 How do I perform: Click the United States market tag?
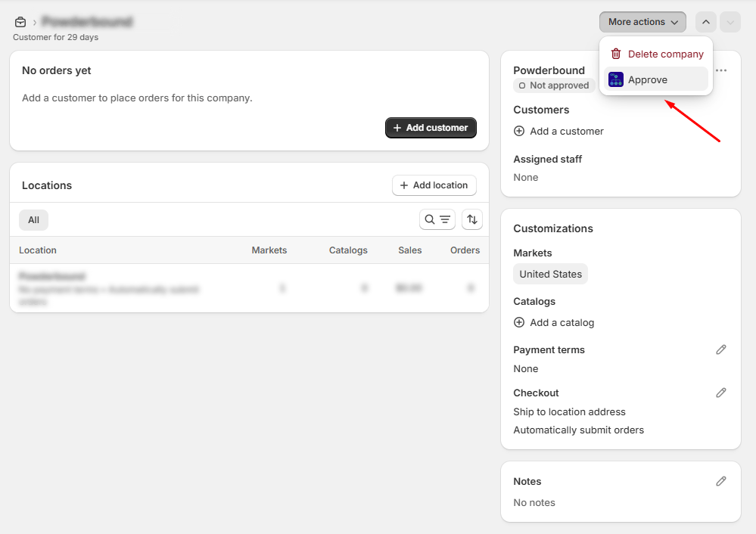(550, 274)
